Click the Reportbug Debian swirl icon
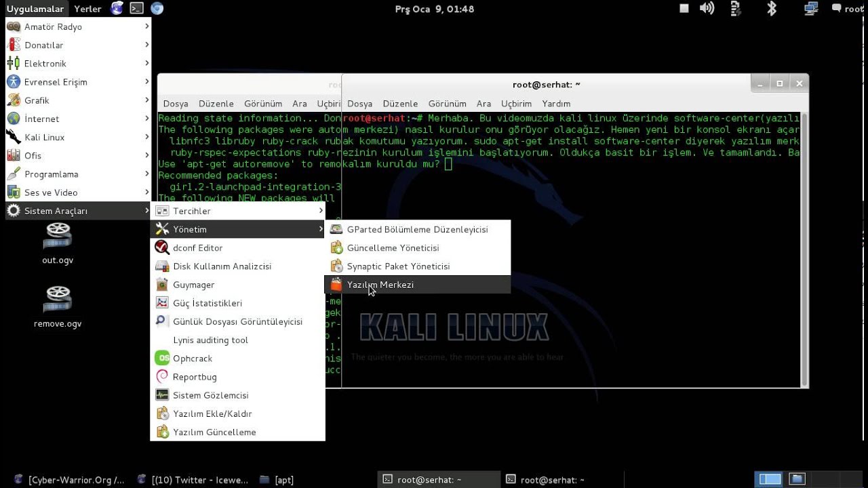Viewport: 868px width, 488px height. tap(162, 377)
